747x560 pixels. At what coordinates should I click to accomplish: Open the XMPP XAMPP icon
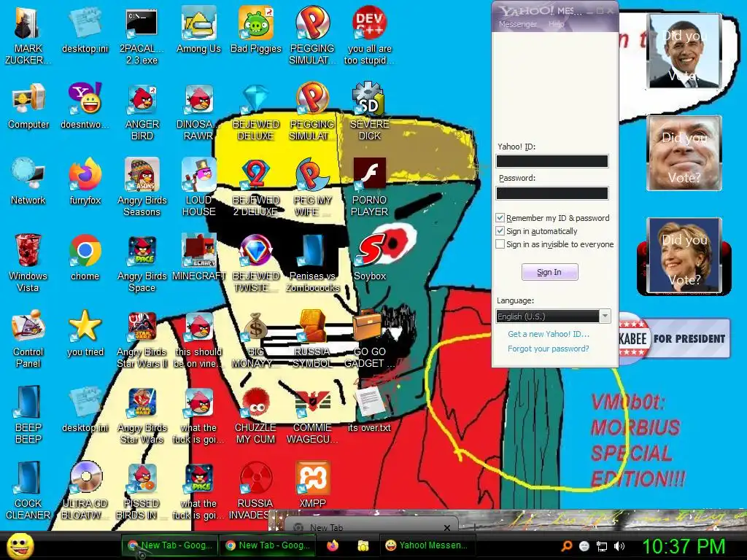point(312,485)
